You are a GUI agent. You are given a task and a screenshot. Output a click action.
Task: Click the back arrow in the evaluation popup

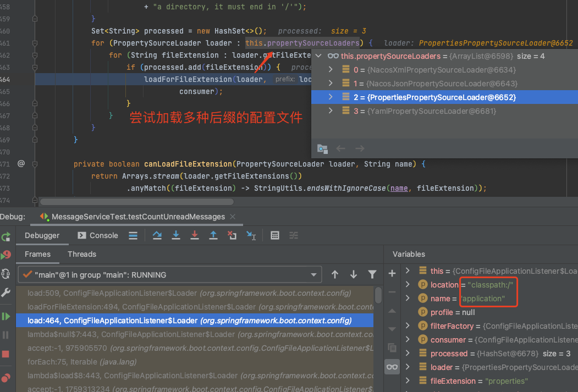tap(340, 148)
